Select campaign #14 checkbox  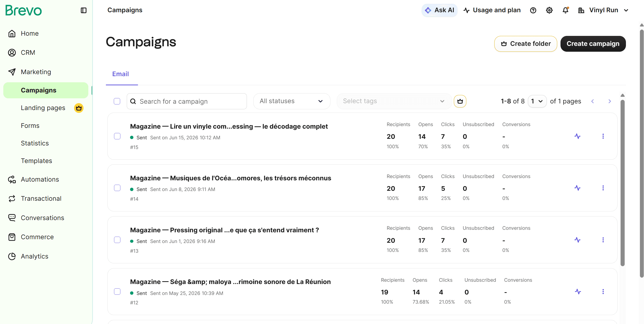(117, 188)
